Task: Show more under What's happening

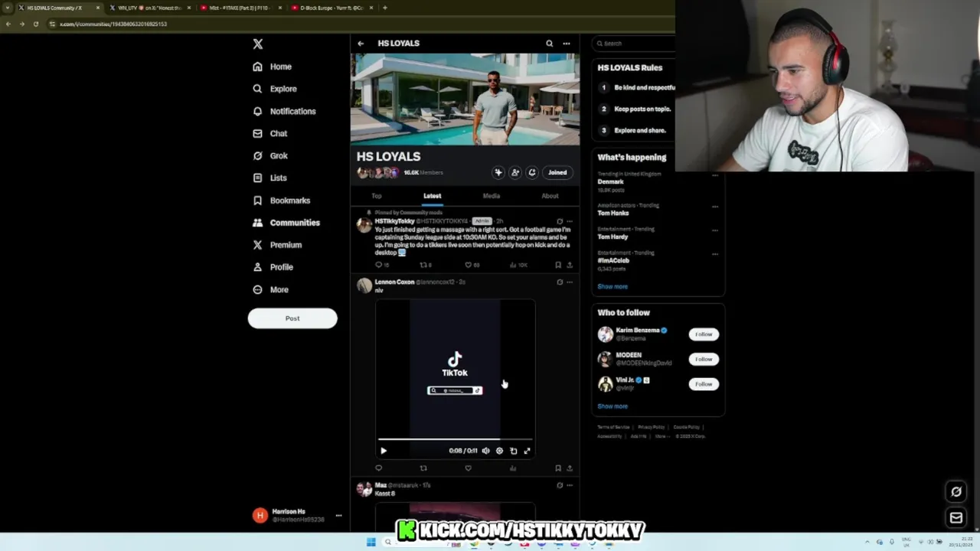Action: [x=612, y=286]
